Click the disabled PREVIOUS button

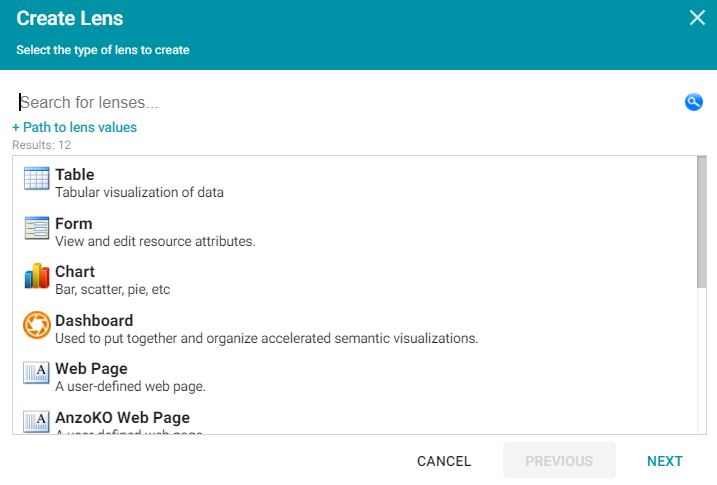tap(559, 461)
